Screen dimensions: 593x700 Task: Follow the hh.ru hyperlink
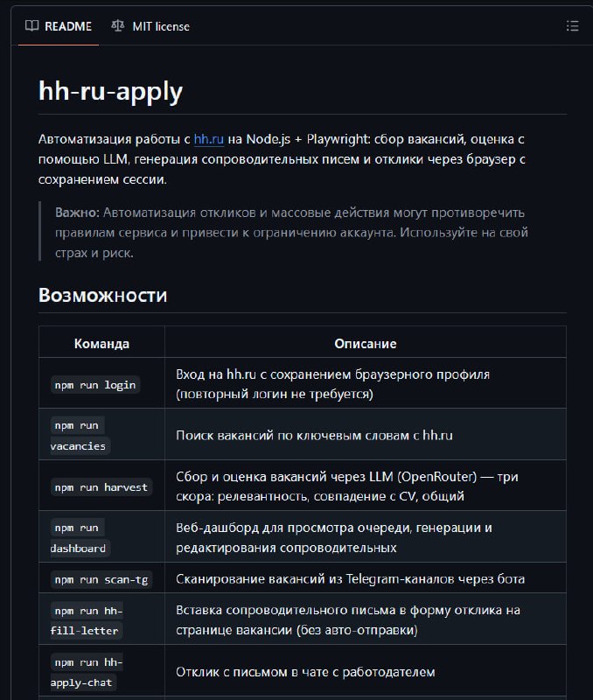click(x=209, y=139)
